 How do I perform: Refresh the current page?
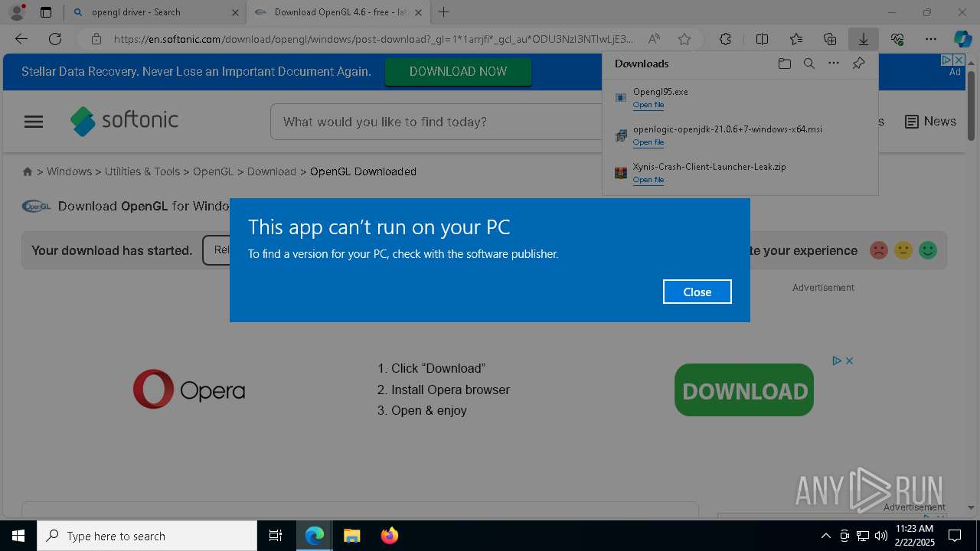(x=55, y=39)
